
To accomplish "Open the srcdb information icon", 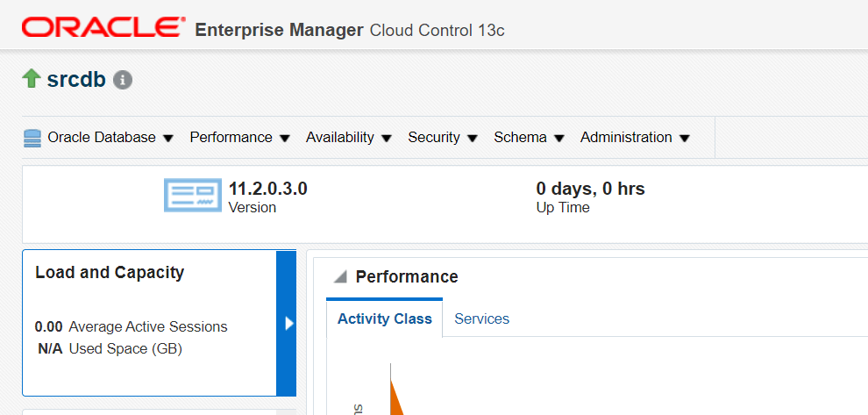I will (123, 80).
